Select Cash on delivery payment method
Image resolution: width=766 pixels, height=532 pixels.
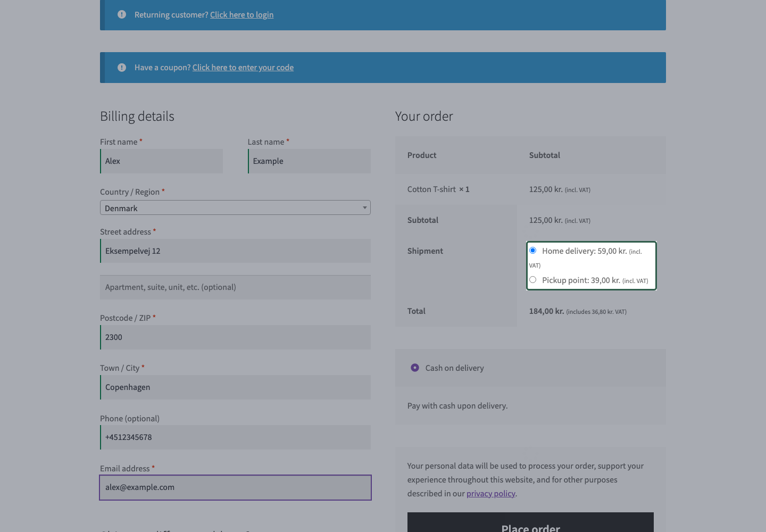point(415,368)
